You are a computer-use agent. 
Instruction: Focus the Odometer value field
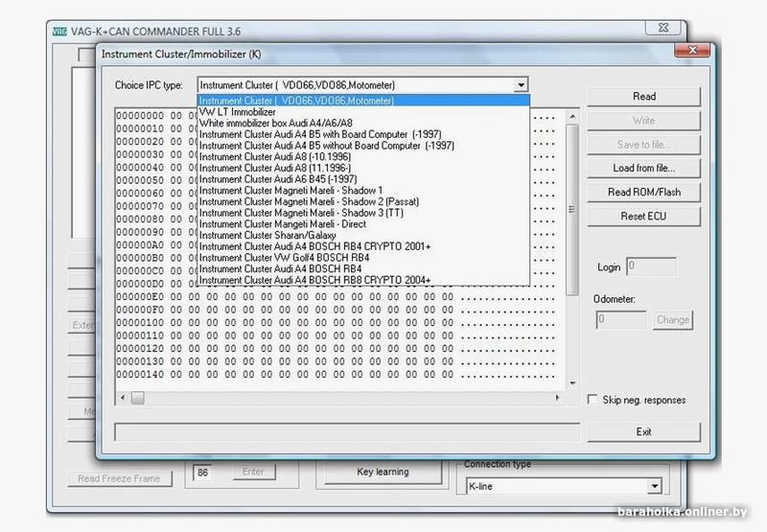[x=620, y=320]
